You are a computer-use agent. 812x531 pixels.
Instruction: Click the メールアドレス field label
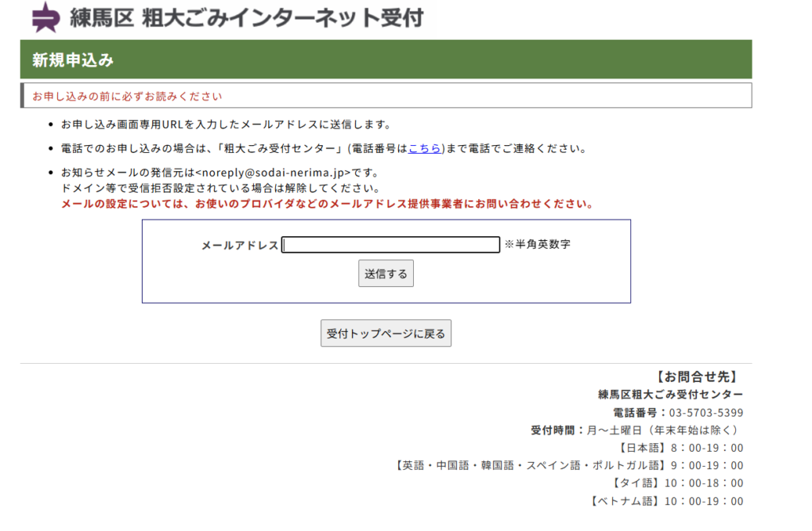coord(240,246)
